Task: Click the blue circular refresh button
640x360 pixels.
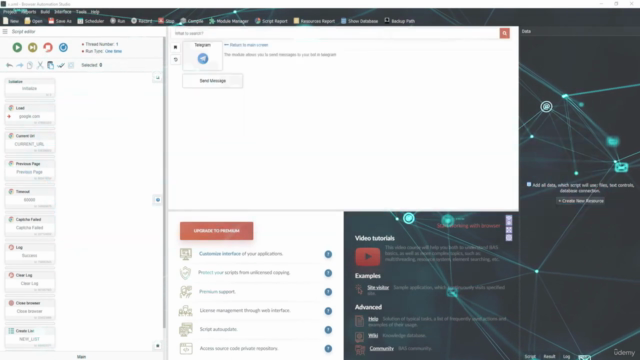Action: tap(63, 47)
